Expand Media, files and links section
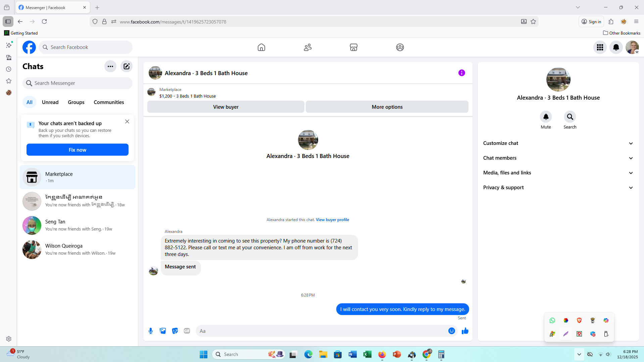Image resolution: width=644 pixels, height=362 pixels. click(x=558, y=173)
